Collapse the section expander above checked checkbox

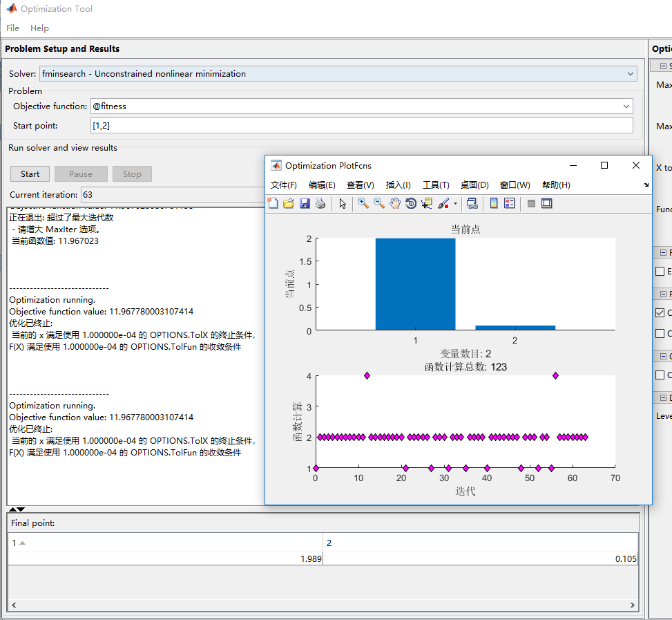click(x=663, y=294)
